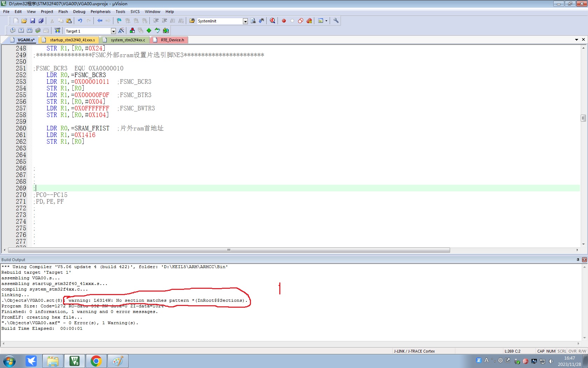The image size is (588, 368).
Task: Open the editor tab list dropdown arrow
Action: point(576,40)
